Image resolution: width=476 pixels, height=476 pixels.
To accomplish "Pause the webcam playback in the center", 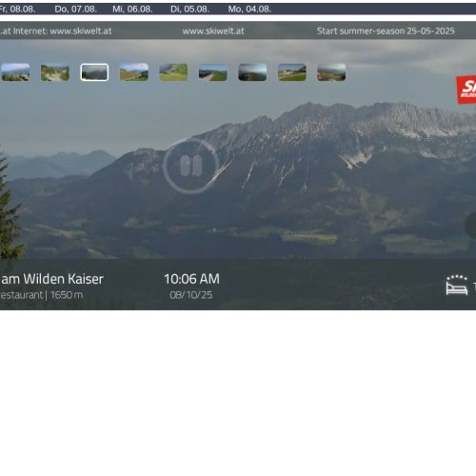I will point(191,166).
